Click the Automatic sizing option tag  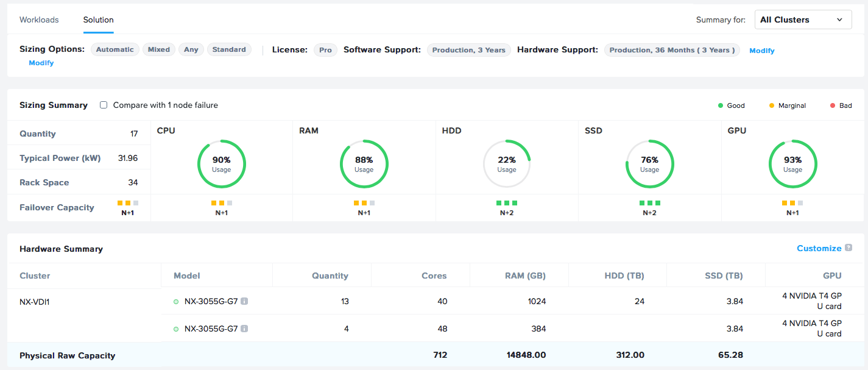coord(115,50)
